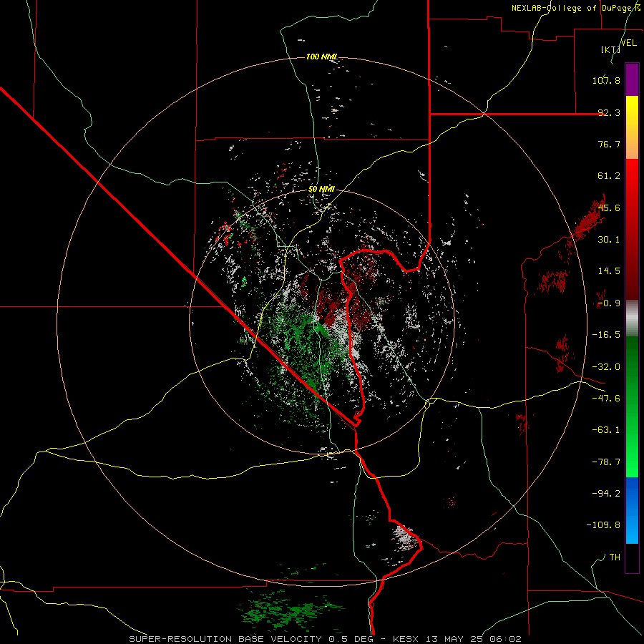Click the -109.8 velocity scale value

coord(603,525)
